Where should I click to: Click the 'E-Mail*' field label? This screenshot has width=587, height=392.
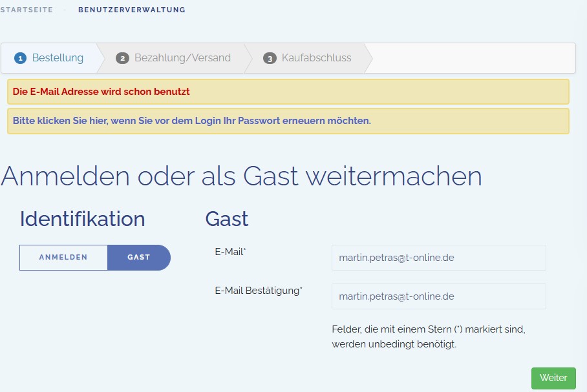click(230, 252)
